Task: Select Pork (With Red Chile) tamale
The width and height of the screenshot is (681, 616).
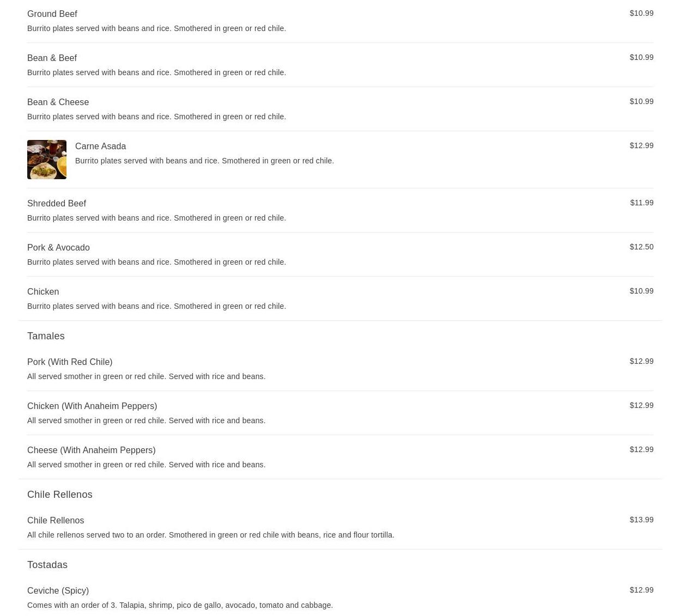Action: coord(340,369)
